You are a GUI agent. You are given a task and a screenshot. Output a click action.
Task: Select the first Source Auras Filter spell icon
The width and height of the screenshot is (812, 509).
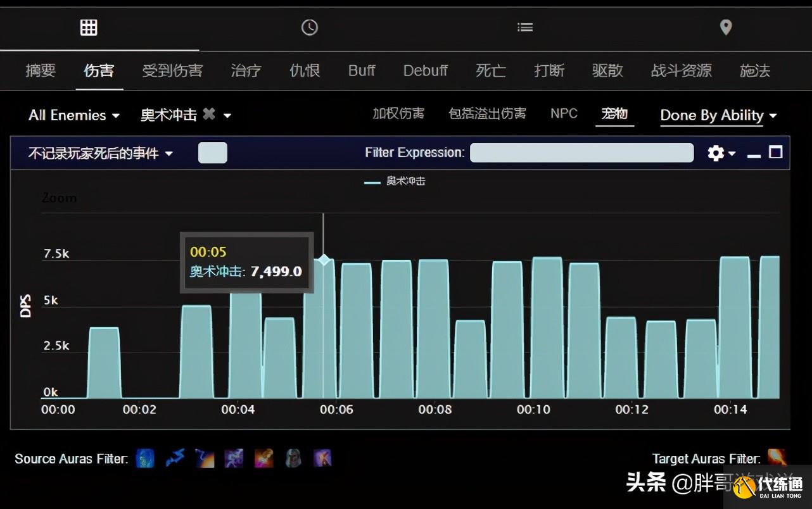[x=145, y=458]
